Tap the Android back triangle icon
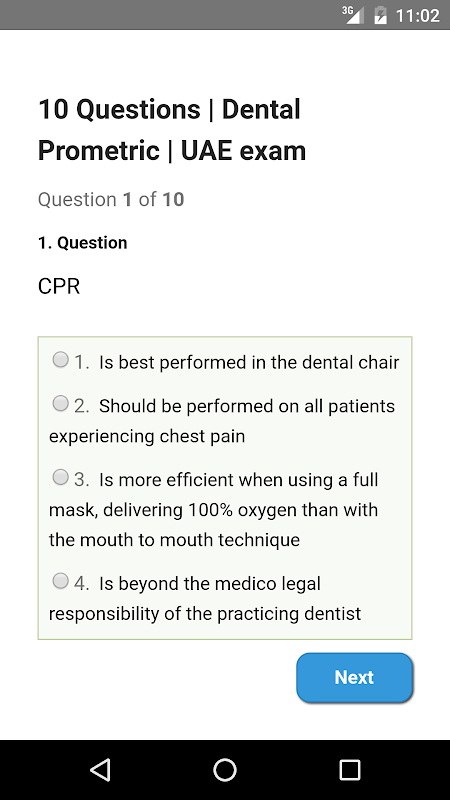 tap(101, 770)
